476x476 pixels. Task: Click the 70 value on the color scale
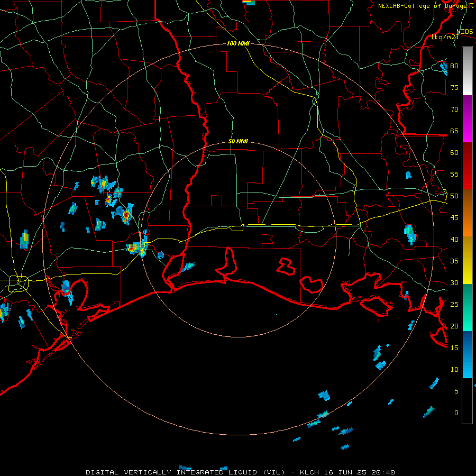click(x=454, y=109)
